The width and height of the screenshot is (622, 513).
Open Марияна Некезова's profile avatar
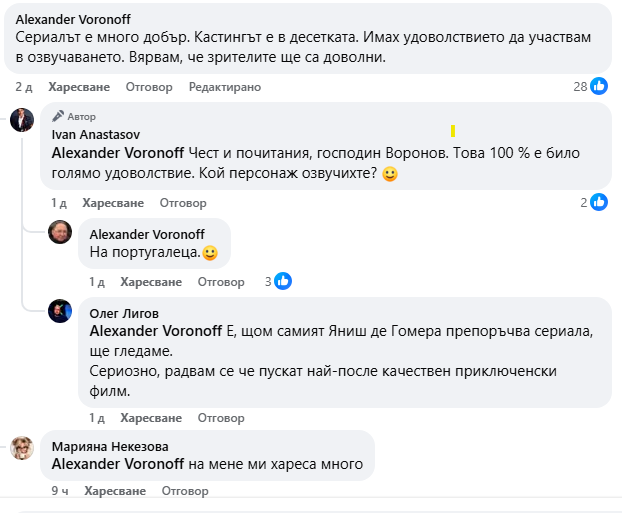[x=22, y=448]
